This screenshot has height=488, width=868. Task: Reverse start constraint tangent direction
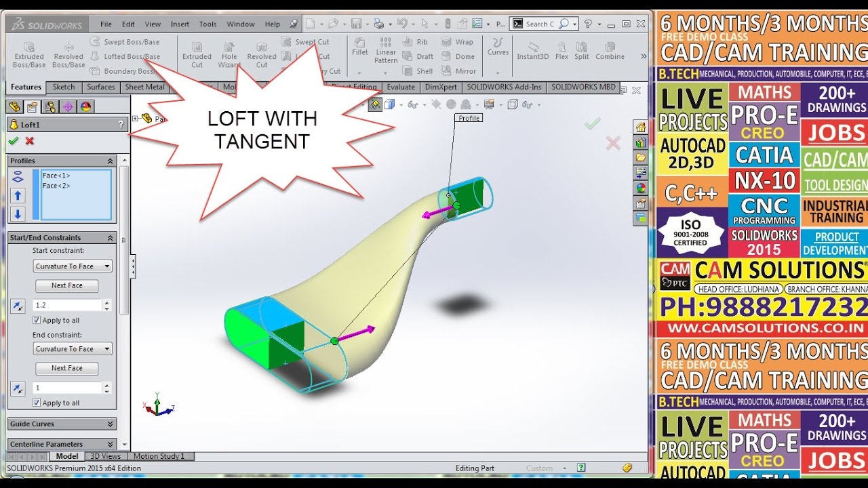(18, 306)
